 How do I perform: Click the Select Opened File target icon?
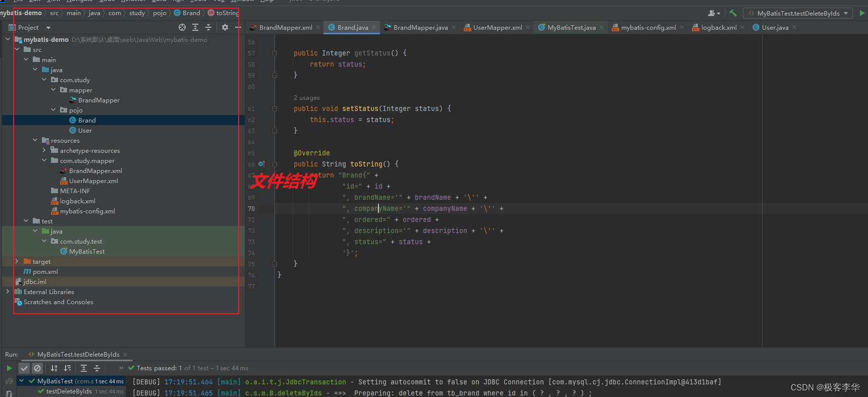tap(182, 27)
